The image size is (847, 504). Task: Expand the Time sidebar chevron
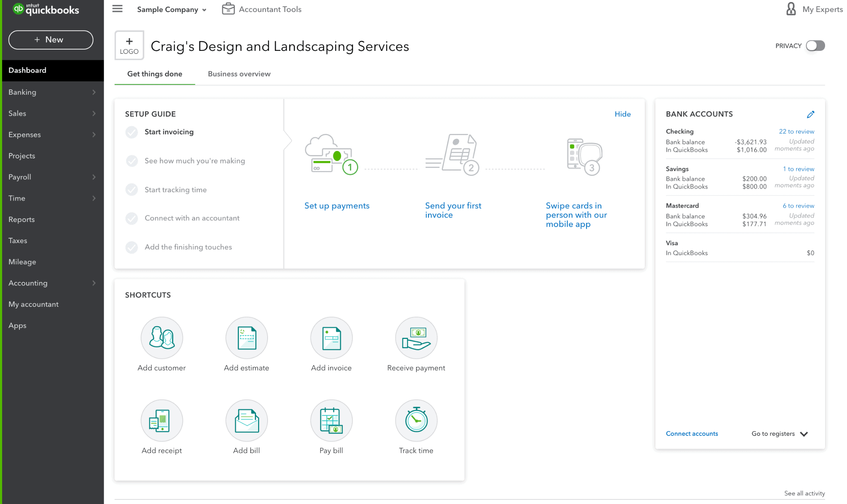(x=94, y=198)
